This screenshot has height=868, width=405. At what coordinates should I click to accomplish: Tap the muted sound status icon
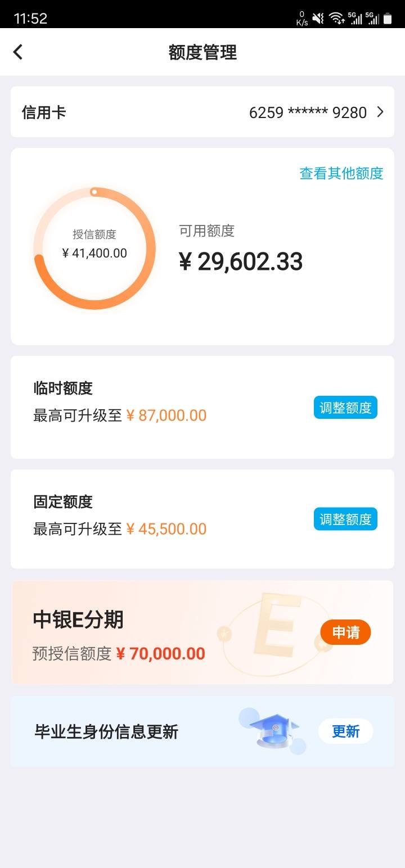tap(318, 18)
